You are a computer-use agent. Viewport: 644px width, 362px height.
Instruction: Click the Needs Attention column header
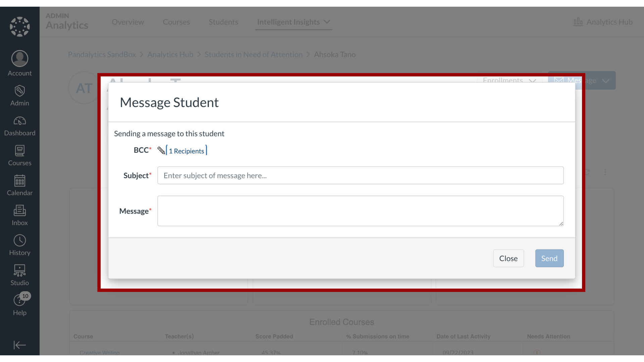(x=548, y=337)
